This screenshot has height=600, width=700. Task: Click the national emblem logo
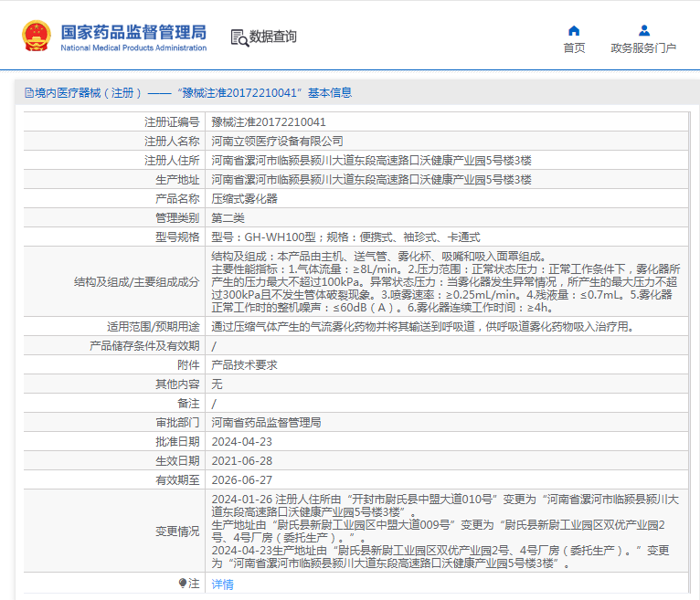tap(37, 37)
